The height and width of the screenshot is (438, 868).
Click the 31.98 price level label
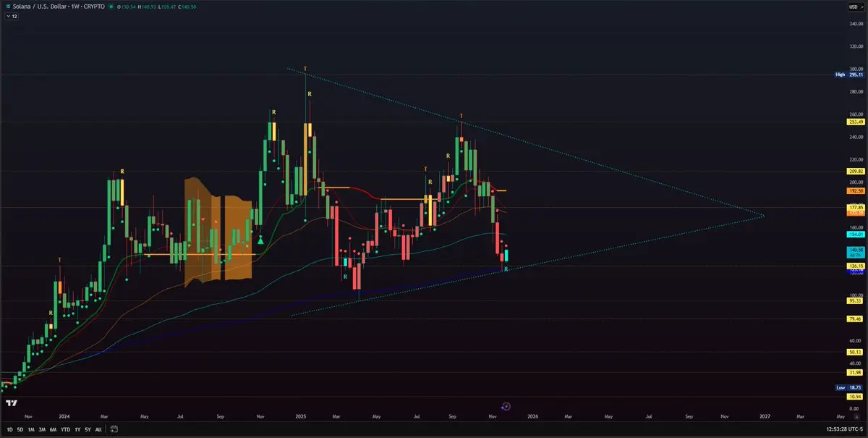[x=856, y=372]
